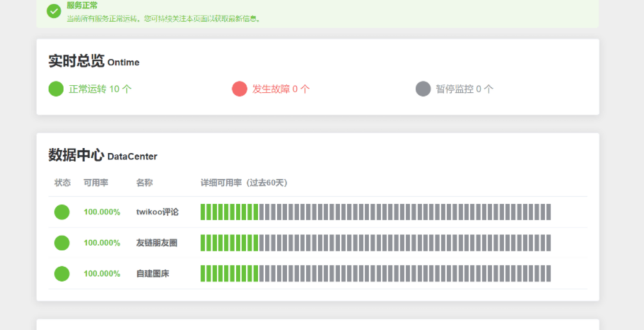Select the twikoo评论 service name
The image size is (644, 330).
157,212
